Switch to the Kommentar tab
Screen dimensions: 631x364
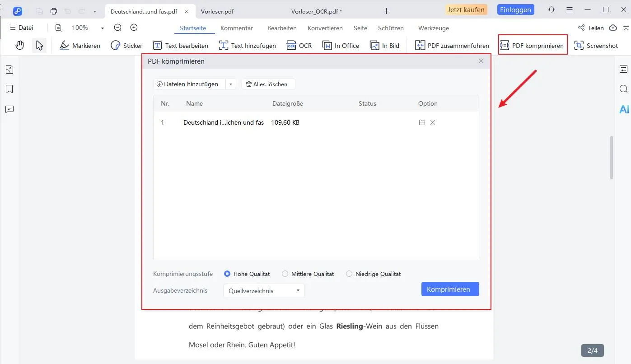pyautogui.click(x=237, y=28)
